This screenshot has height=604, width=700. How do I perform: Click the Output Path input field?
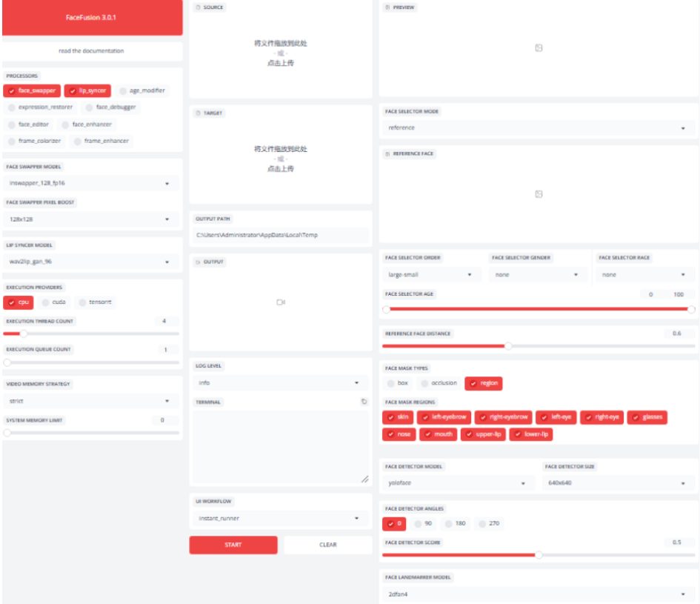(x=280, y=235)
